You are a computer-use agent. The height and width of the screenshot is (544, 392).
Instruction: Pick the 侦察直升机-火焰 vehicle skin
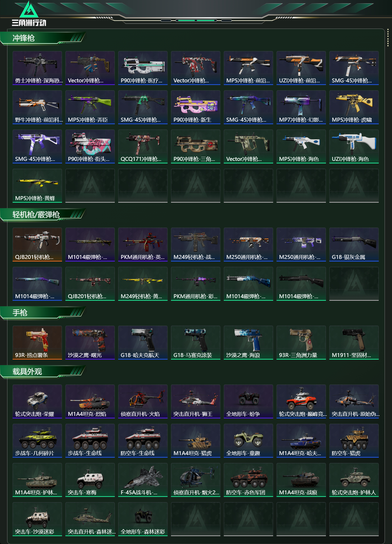(x=143, y=401)
